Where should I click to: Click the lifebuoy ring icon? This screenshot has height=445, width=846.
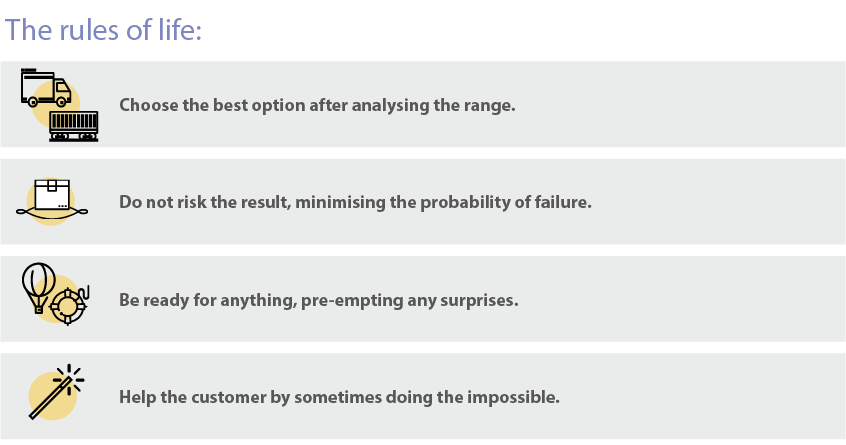click(x=69, y=305)
